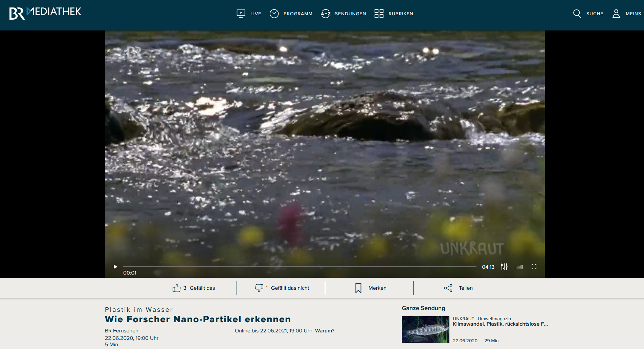The width and height of the screenshot is (644, 349).
Task: Click the bookmark Merken icon
Action: (x=358, y=288)
